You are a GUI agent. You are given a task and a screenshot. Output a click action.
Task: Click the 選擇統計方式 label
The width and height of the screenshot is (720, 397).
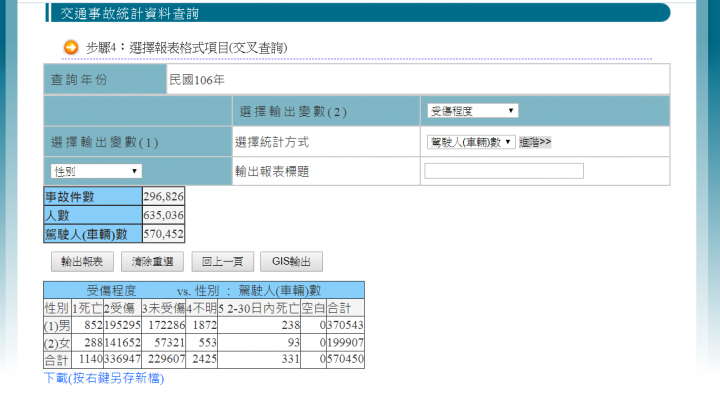[272, 142]
